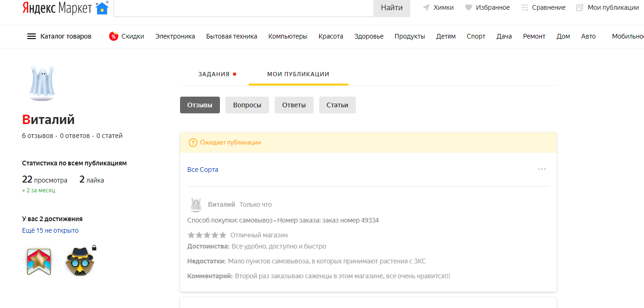Click the five-star rating in review

pos(207,235)
